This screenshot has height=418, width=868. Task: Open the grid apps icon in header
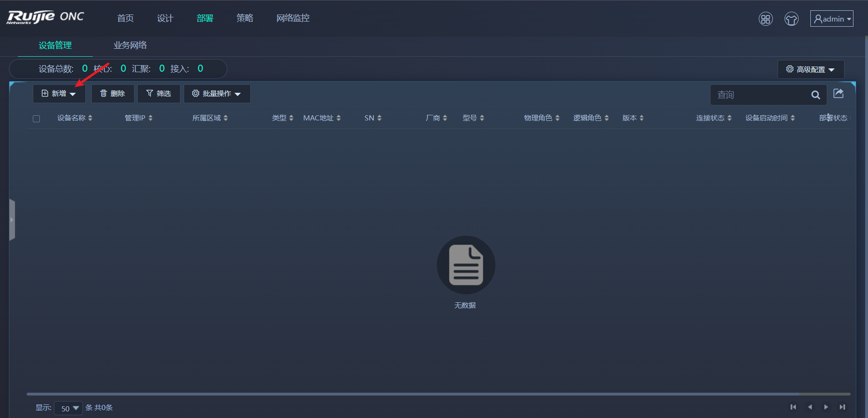click(x=766, y=19)
